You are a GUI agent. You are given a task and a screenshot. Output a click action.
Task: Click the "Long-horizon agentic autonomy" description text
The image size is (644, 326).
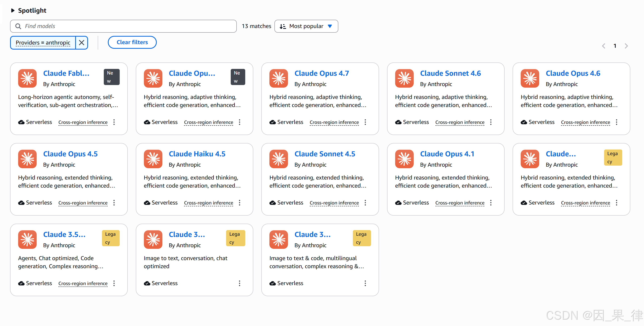coord(68,101)
